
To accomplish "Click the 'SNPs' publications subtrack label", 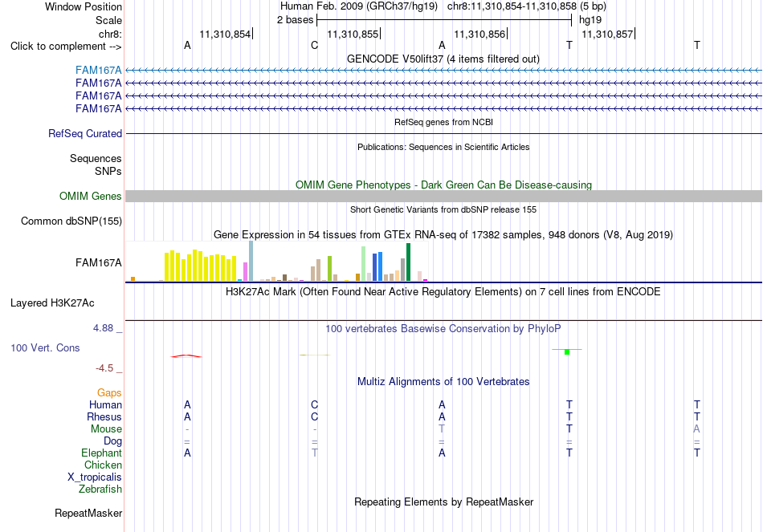I will pos(108,171).
